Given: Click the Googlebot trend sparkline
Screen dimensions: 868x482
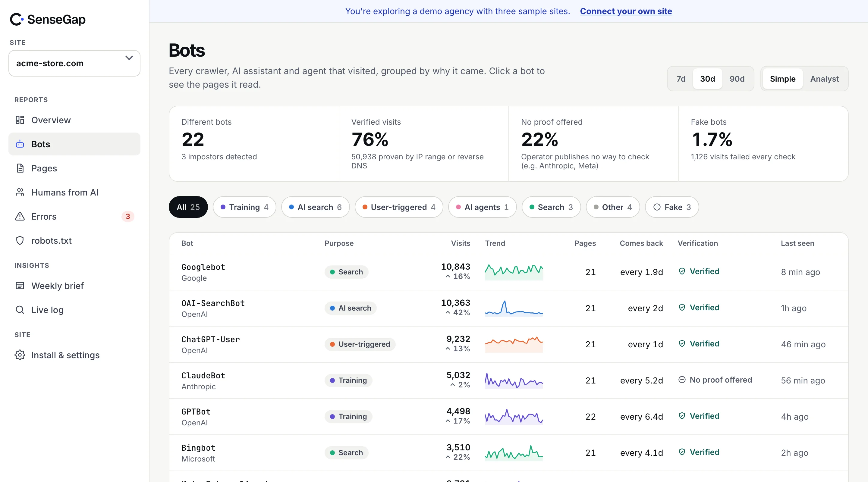Looking at the screenshot, I should [514, 272].
